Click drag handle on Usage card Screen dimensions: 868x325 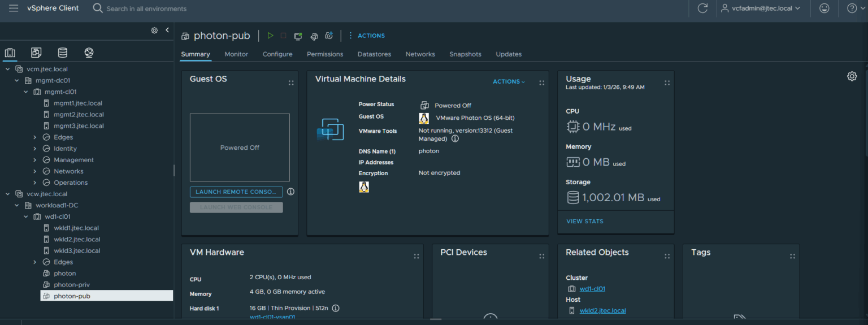tap(667, 83)
